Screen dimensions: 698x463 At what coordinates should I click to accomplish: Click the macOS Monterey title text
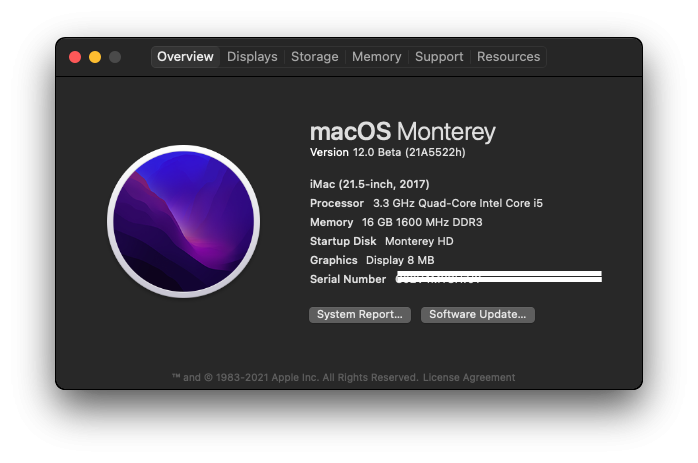tap(402, 132)
